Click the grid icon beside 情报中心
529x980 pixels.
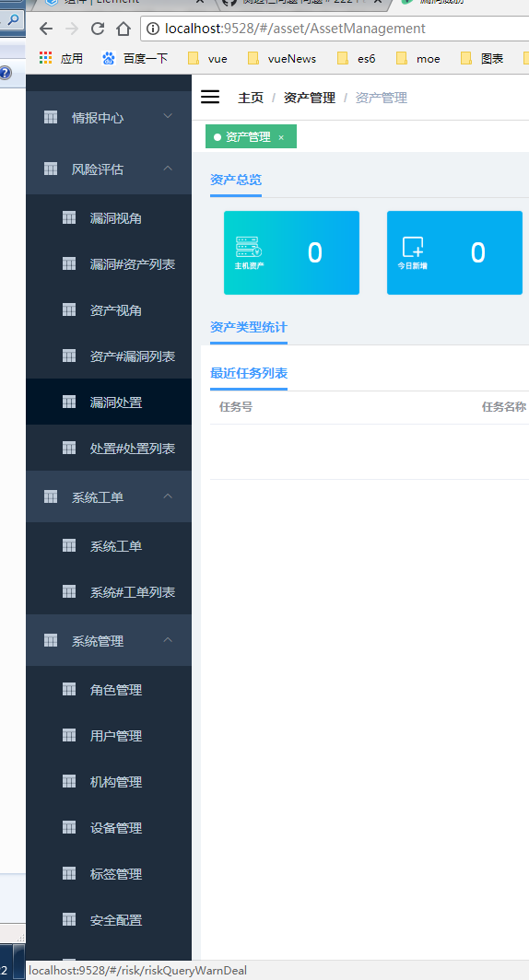(51, 118)
